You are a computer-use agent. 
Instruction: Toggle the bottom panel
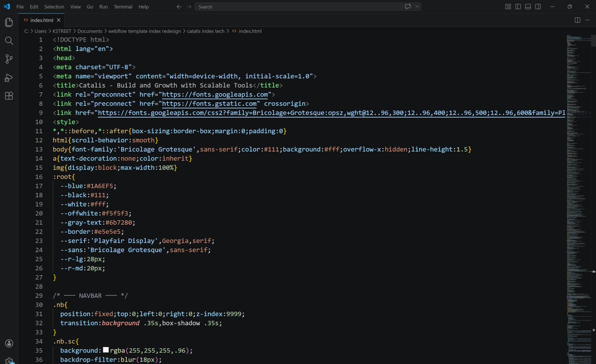pyautogui.click(x=528, y=6)
